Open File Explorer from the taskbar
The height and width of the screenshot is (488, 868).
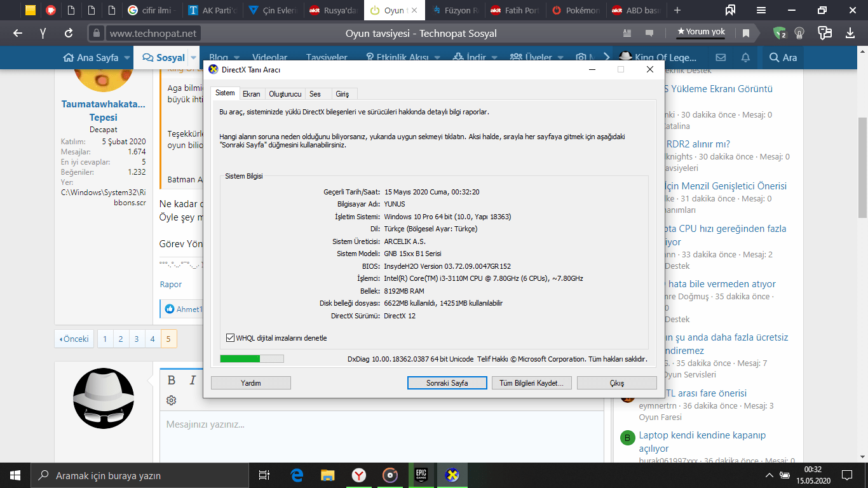click(327, 475)
